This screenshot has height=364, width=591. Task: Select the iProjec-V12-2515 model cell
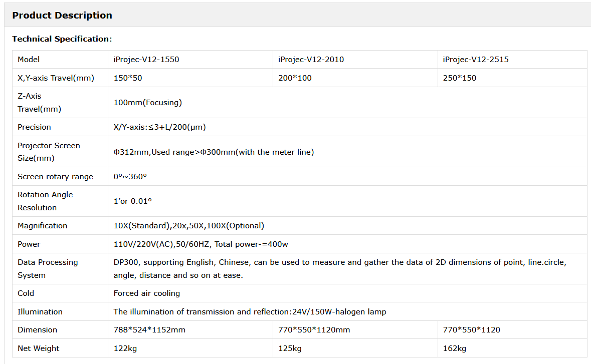[476, 60]
